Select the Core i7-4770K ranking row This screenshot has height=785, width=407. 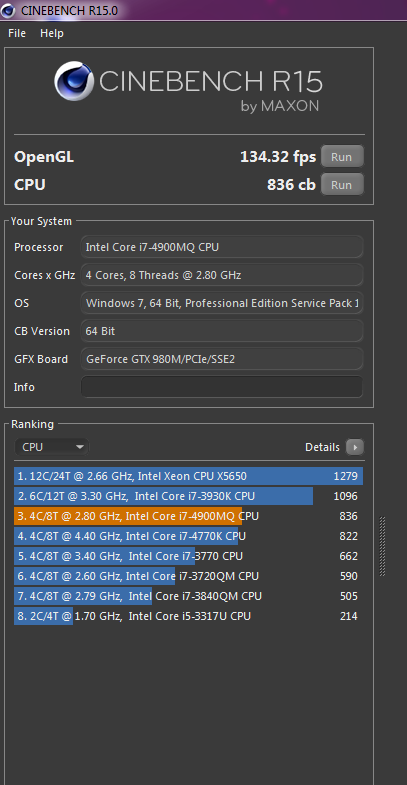[188, 536]
